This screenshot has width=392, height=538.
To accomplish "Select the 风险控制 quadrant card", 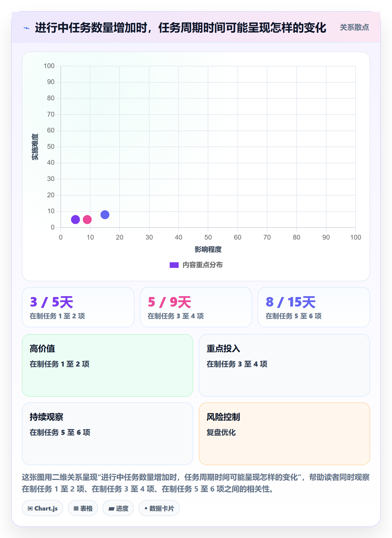I will (x=284, y=434).
